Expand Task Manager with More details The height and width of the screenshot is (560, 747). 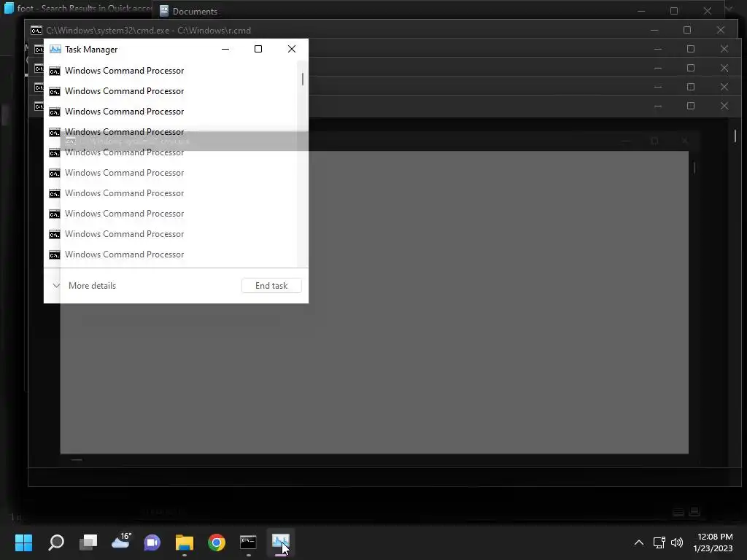(85, 286)
